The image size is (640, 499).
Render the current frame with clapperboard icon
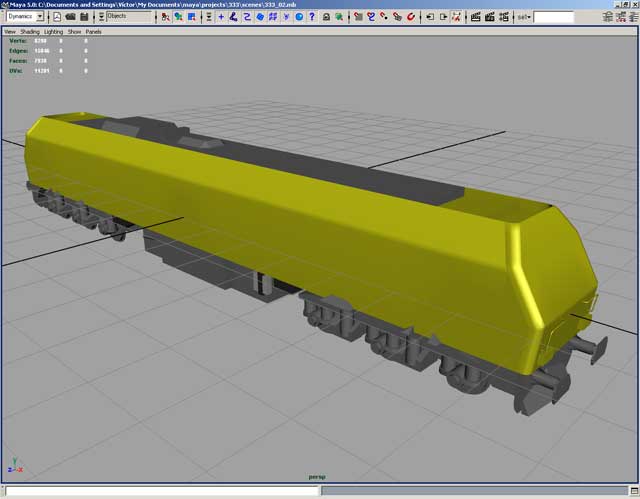(474, 17)
